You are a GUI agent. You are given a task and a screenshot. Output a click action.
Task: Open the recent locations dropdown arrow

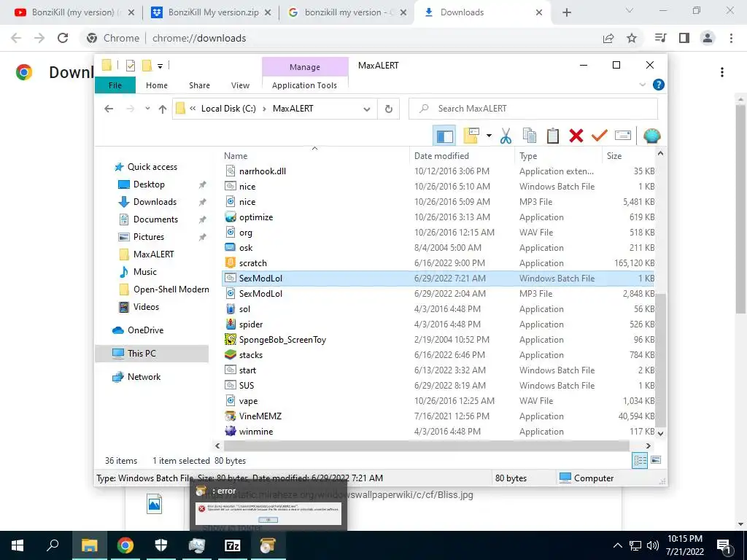[147, 109]
